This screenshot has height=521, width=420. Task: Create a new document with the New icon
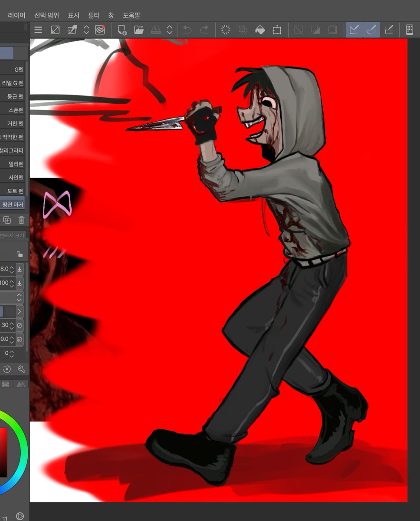(x=122, y=30)
